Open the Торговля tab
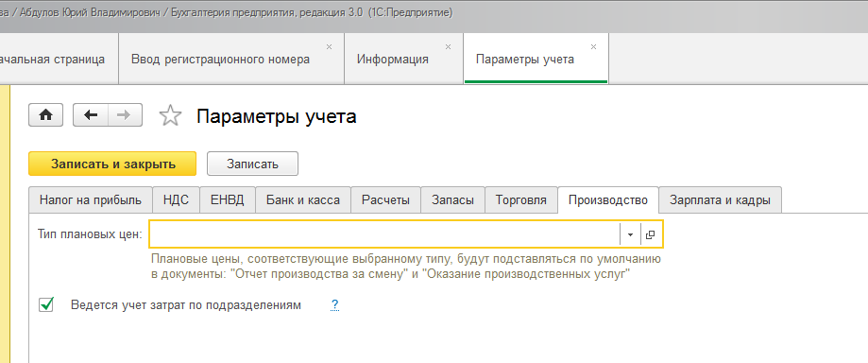This screenshot has width=868, height=363. (x=521, y=200)
